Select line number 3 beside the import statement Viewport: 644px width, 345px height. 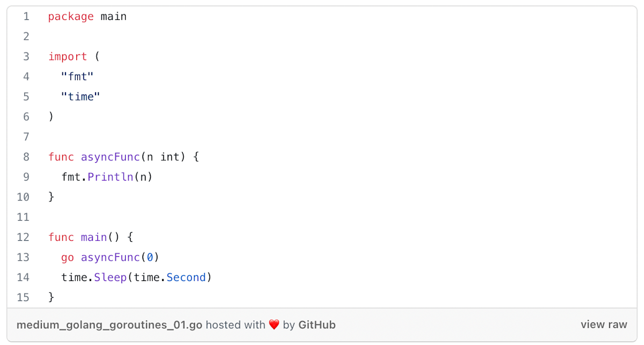(x=26, y=56)
